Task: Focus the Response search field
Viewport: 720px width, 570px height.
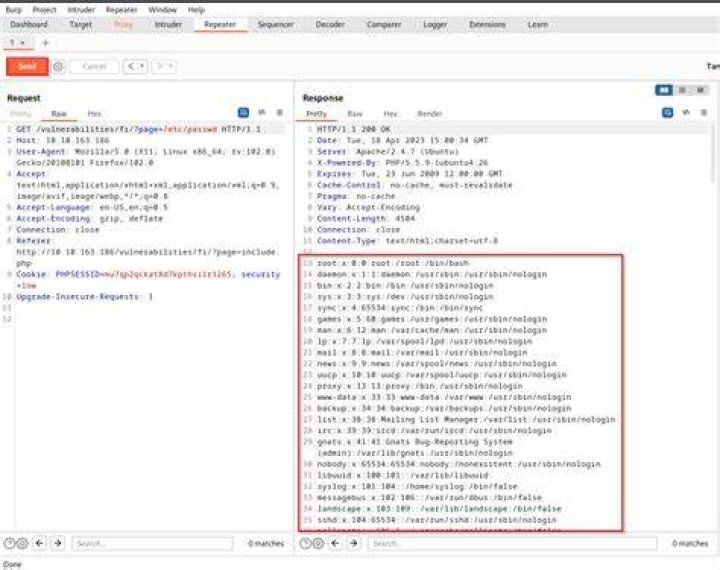Action: click(x=512, y=544)
